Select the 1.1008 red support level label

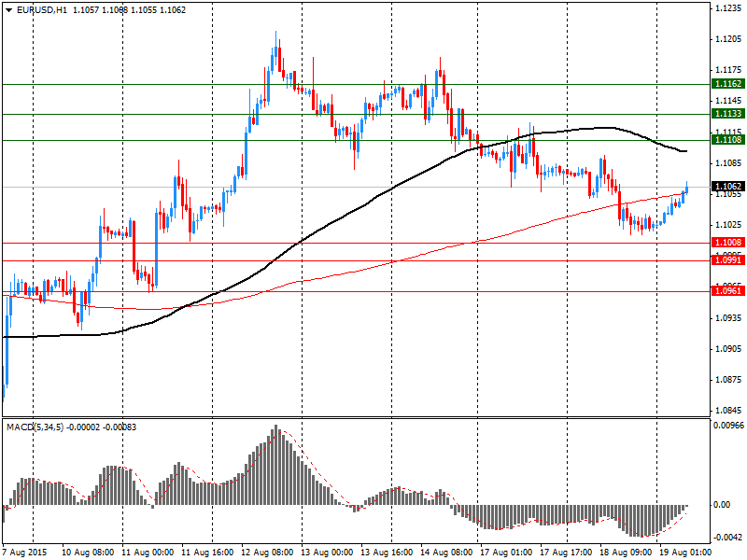[x=728, y=243]
